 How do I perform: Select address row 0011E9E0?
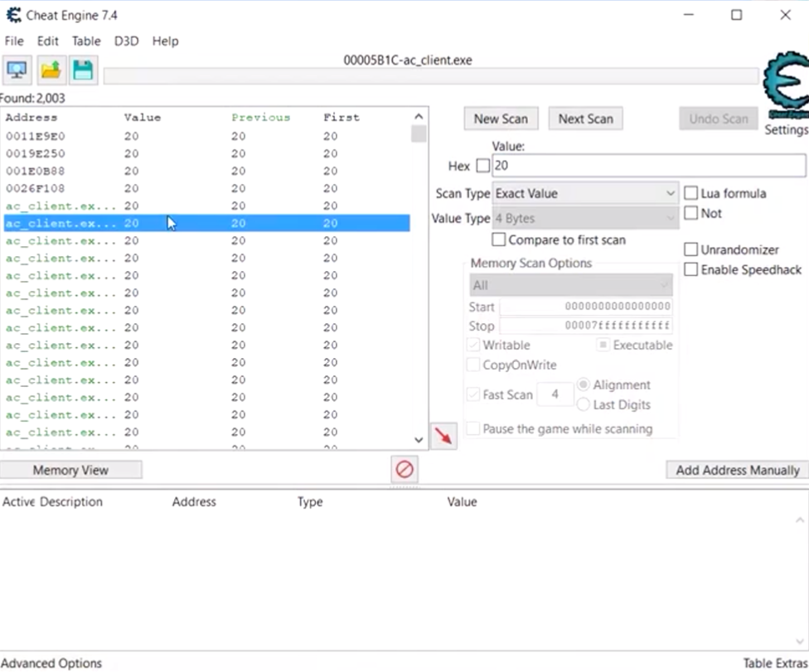pos(36,136)
